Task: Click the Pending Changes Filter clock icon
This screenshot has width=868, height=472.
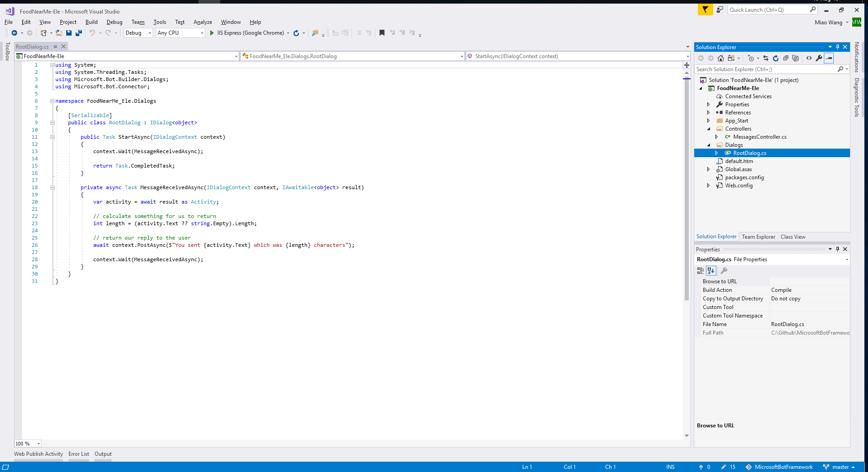Action: point(750,58)
